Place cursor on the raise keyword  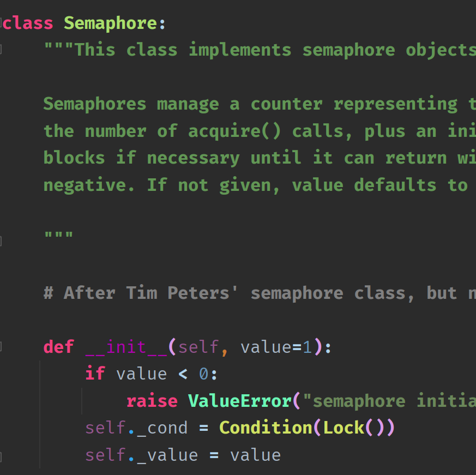(x=152, y=401)
